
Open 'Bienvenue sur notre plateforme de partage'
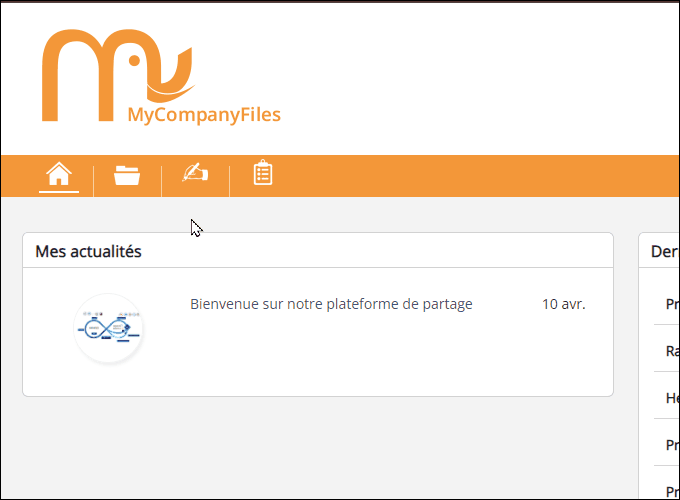(x=331, y=304)
